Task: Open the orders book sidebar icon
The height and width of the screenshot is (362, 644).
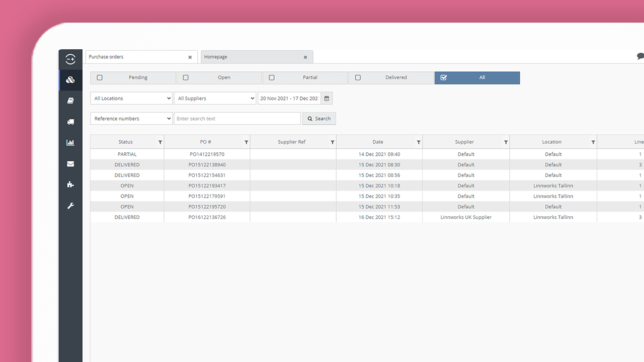Action: [x=70, y=101]
